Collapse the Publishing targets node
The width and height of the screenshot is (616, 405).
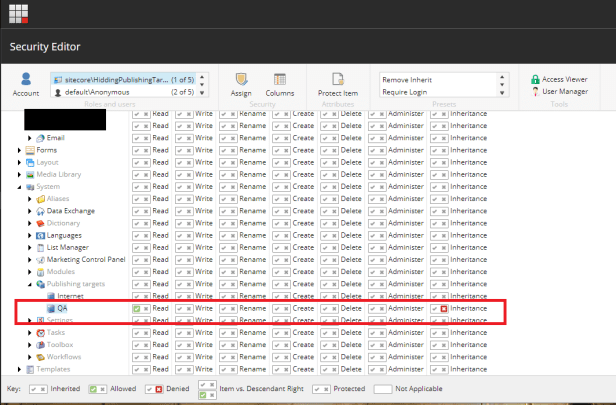(x=30, y=284)
